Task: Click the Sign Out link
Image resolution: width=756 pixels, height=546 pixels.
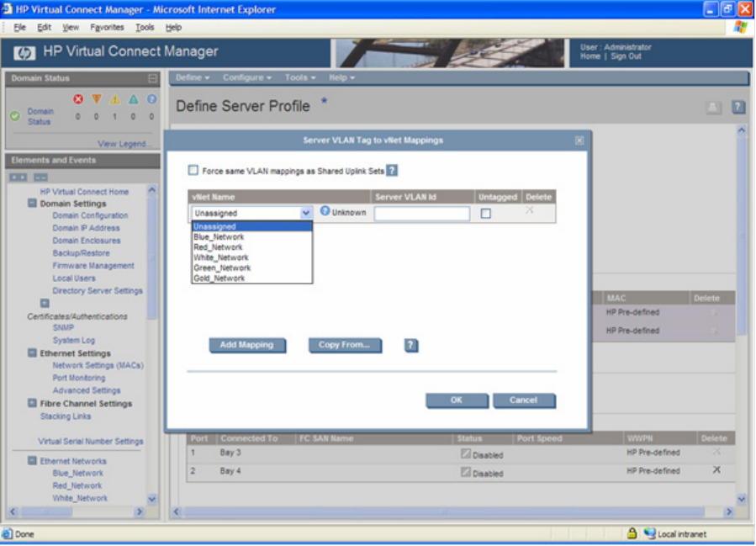Action: [626, 56]
